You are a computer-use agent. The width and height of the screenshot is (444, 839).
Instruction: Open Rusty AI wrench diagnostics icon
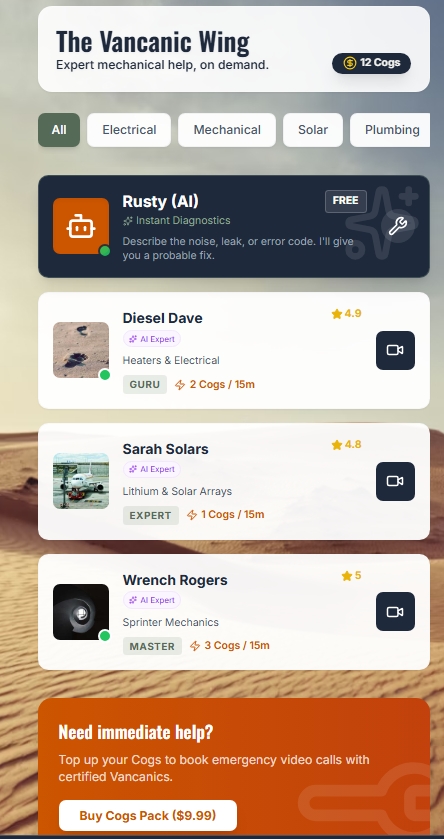click(x=397, y=226)
